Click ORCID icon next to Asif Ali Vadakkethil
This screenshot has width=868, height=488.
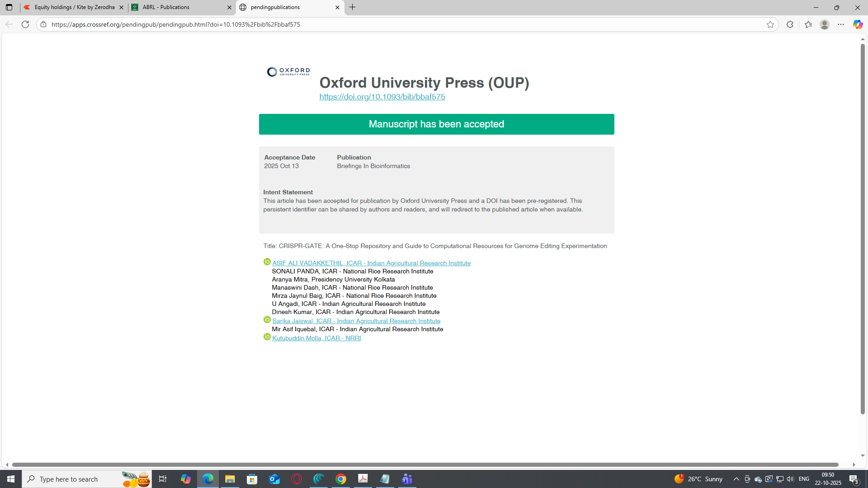point(267,262)
